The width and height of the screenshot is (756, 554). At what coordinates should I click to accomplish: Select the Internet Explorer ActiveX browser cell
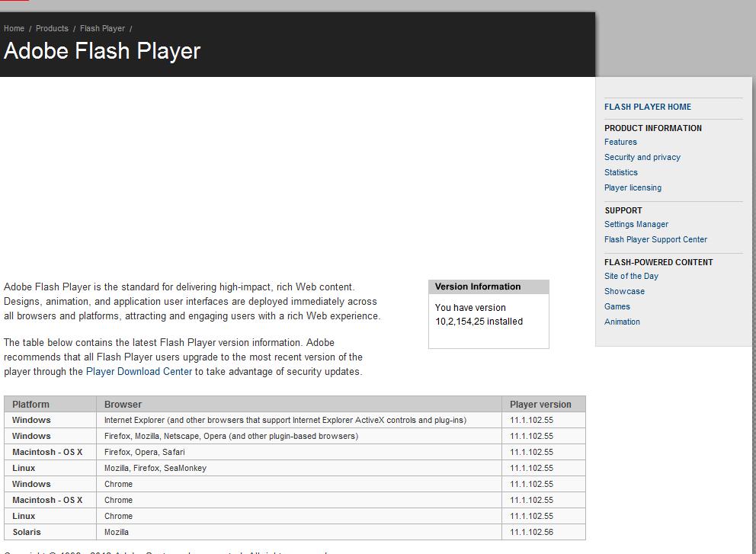[299, 420]
